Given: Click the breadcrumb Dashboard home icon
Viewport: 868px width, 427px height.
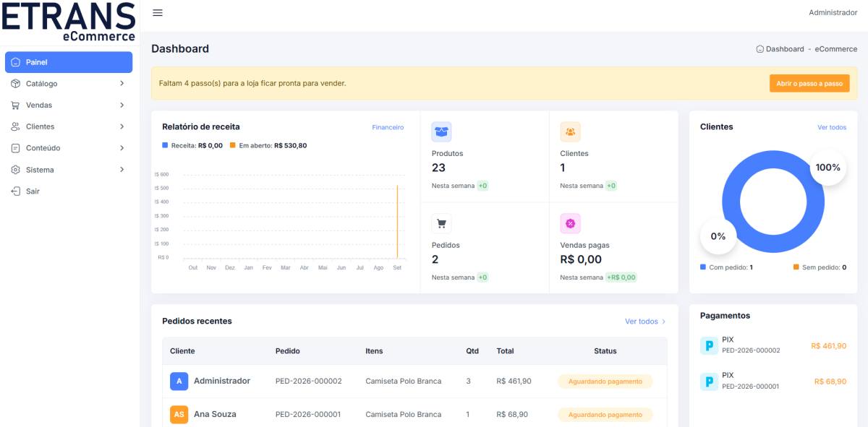Looking at the screenshot, I should click(759, 49).
